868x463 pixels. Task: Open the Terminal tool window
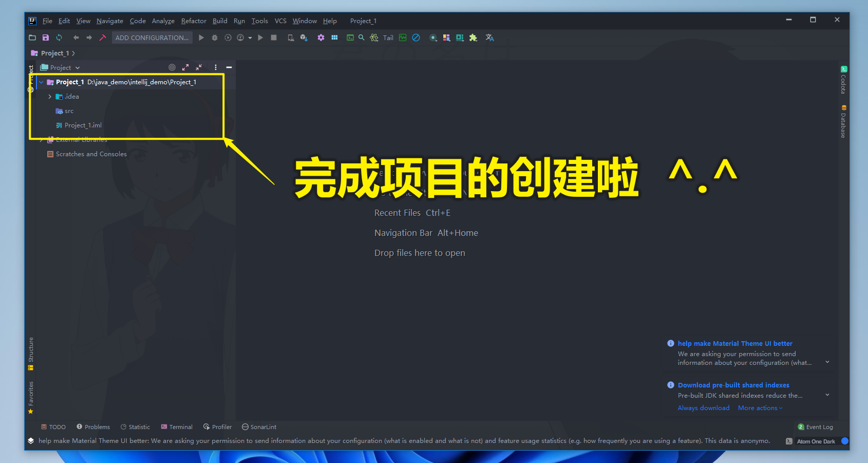[177, 427]
